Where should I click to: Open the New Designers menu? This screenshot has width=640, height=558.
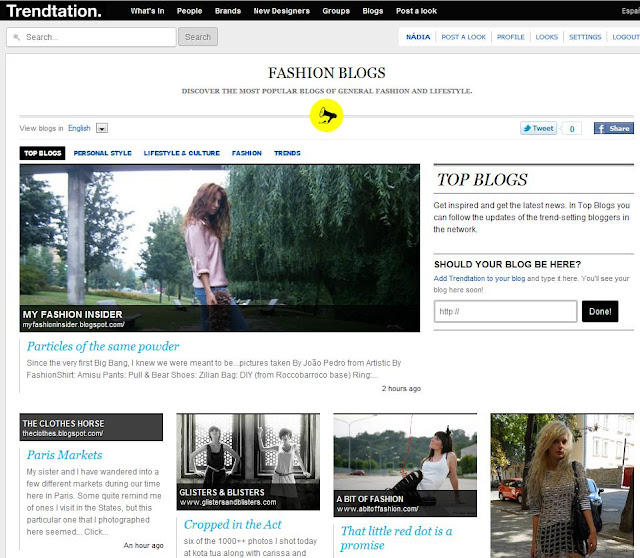click(282, 11)
